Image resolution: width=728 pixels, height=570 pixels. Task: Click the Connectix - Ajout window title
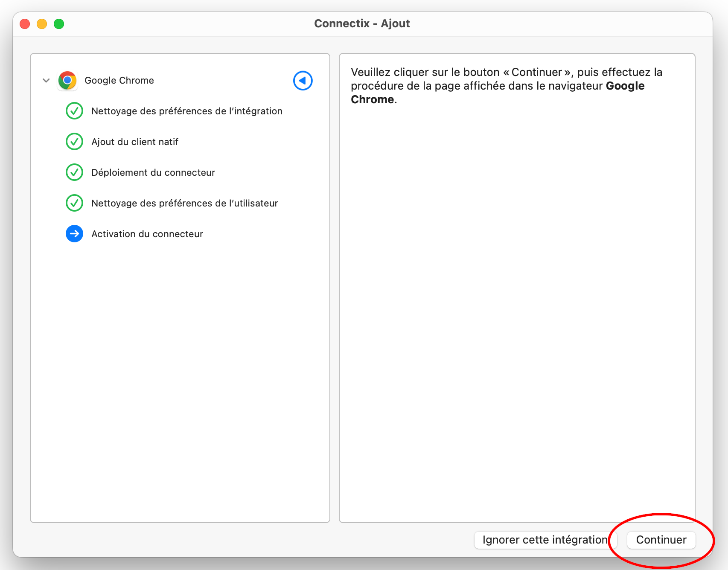pyautogui.click(x=362, y=23)
